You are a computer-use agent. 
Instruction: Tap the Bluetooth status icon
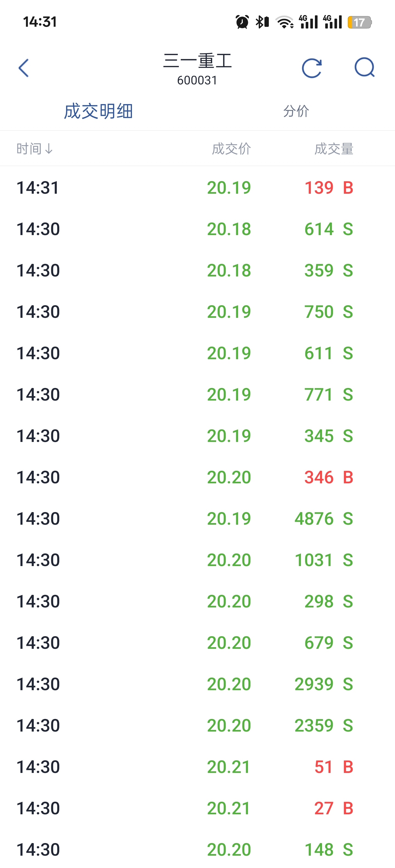click(262, 22)
